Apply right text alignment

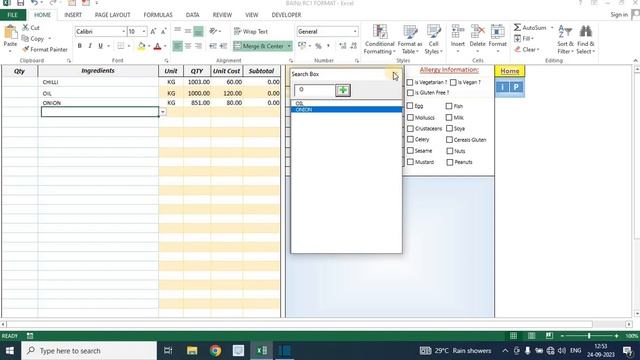[x=198, y=46]
